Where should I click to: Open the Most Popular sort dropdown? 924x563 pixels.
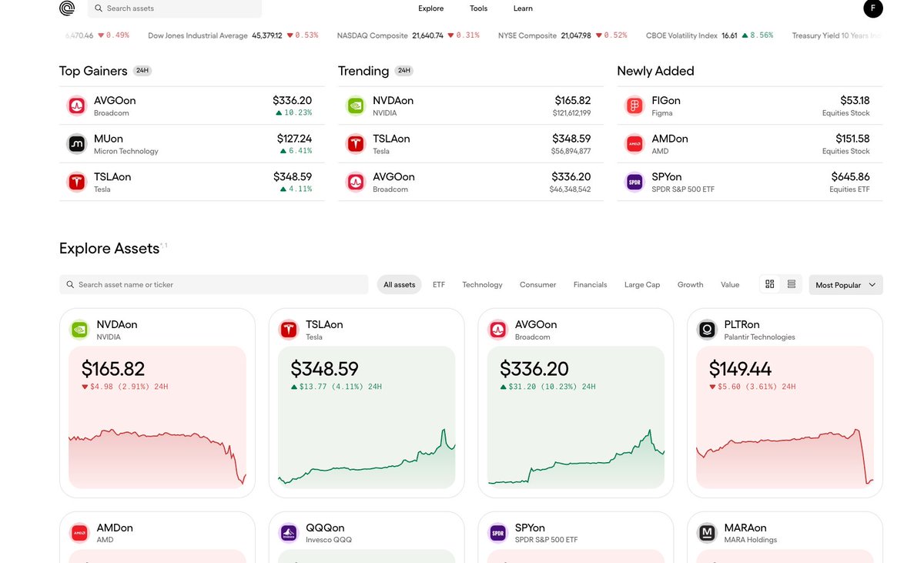(845, 285)
